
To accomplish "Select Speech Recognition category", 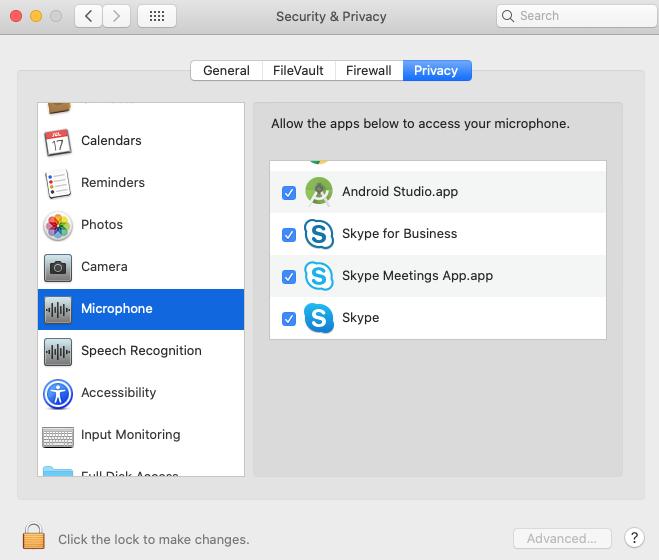I will [141, 351].
